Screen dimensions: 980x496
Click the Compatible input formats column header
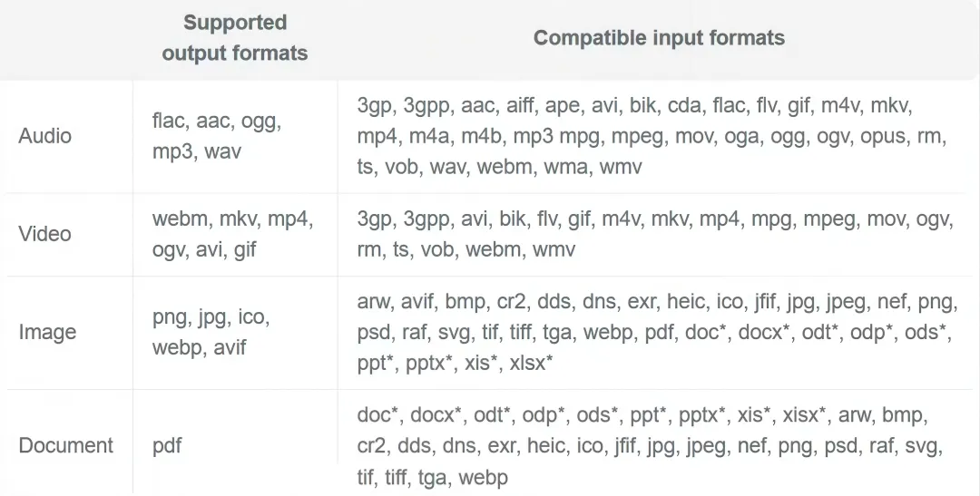coord(659,37)
